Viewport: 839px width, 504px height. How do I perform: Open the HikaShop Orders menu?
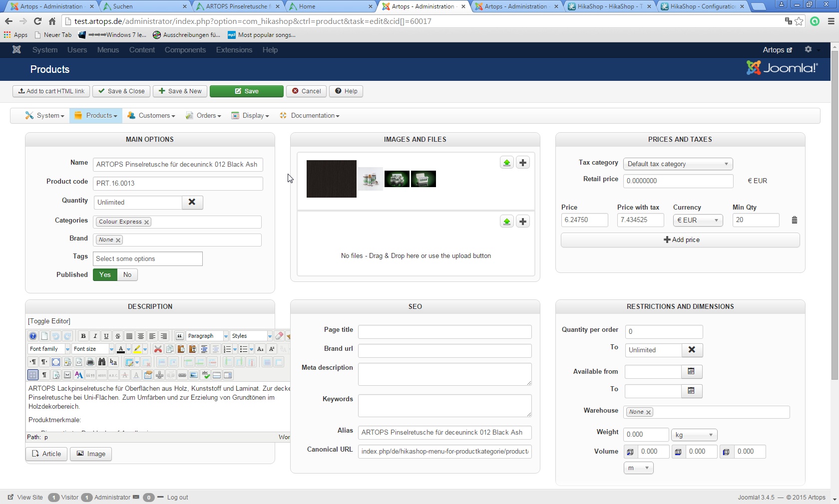(x=203, y=115)
